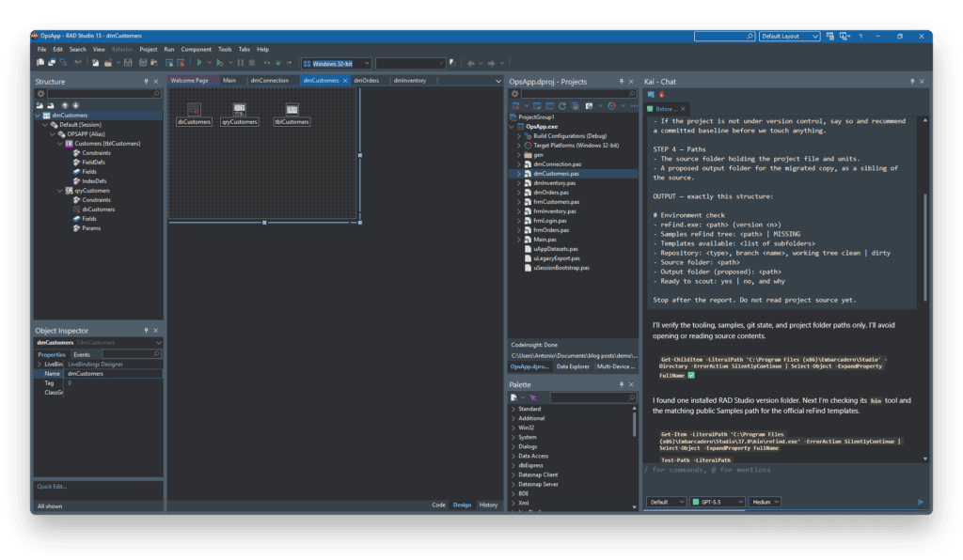
Task: Close the Palette panel
Action: coord(631,384)
